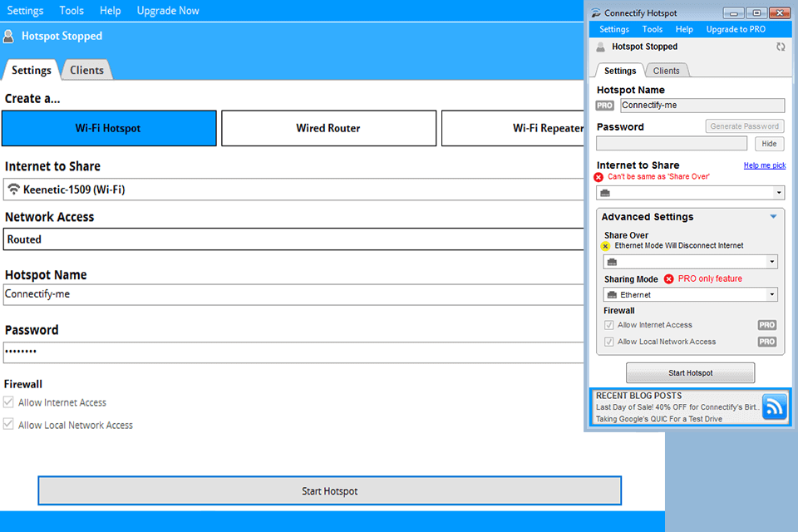Click Password field in large window

point(293,352)
